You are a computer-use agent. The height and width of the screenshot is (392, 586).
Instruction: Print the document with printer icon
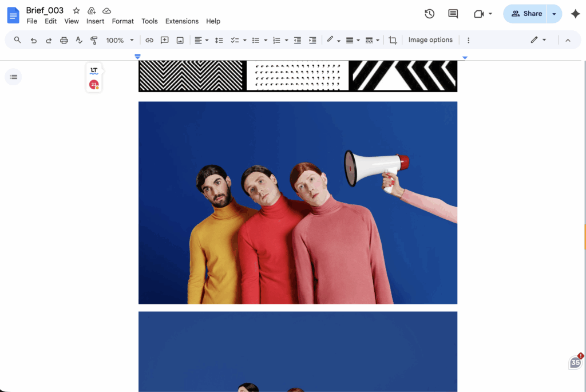tap(64, 40)
